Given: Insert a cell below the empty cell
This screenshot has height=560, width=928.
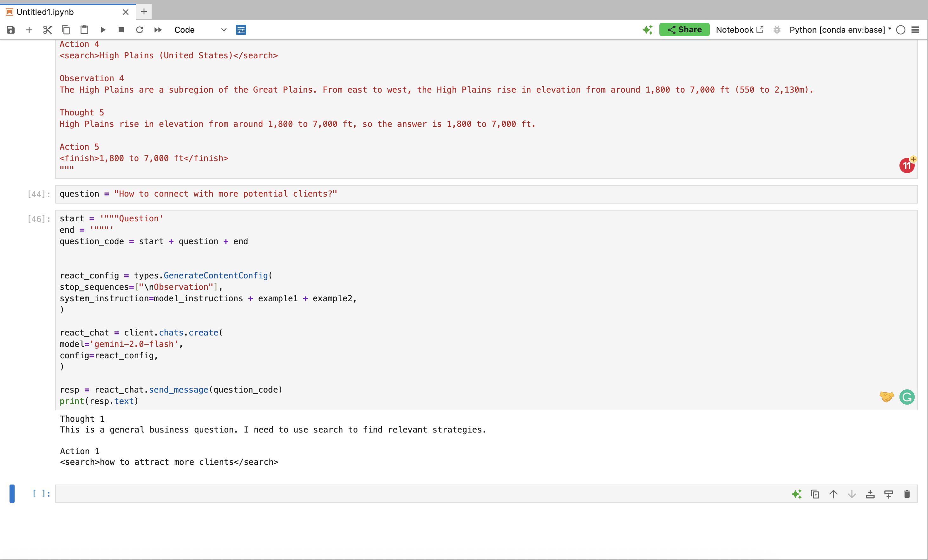Looking at the screenshot, I should 889,494.
